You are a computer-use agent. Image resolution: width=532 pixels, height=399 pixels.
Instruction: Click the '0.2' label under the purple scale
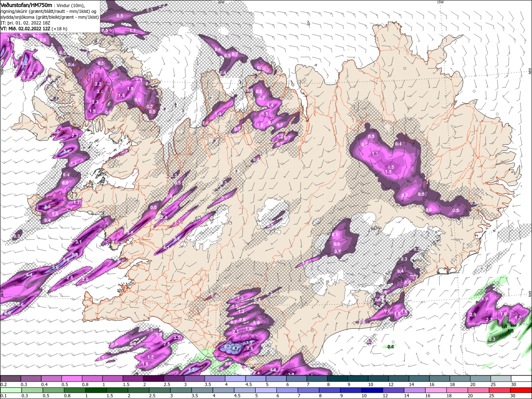point(3,384)
